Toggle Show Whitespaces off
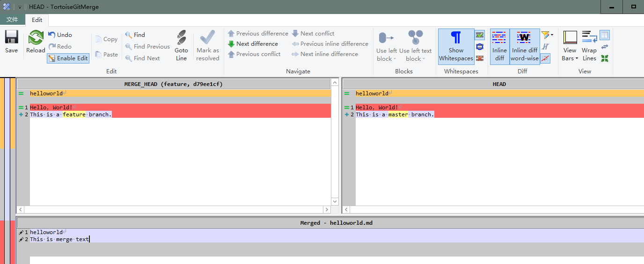 [456, 46]
